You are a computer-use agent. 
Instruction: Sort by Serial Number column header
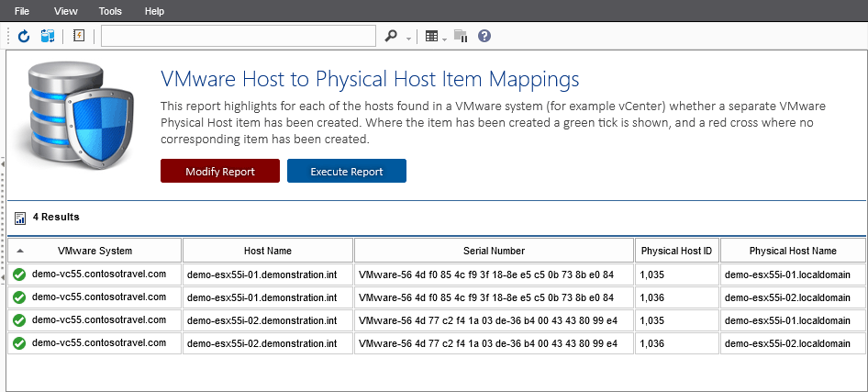click(x=494, y=251)
